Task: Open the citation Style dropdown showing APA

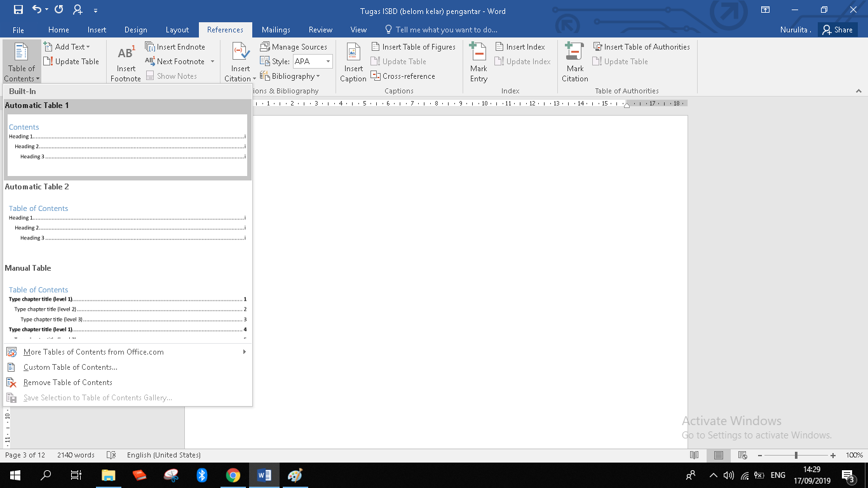Action: click(x=328, y=62)
